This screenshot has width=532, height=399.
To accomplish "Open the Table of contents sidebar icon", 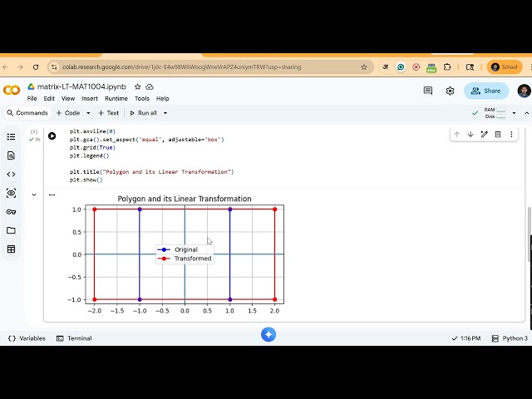I will click(11, 136).
